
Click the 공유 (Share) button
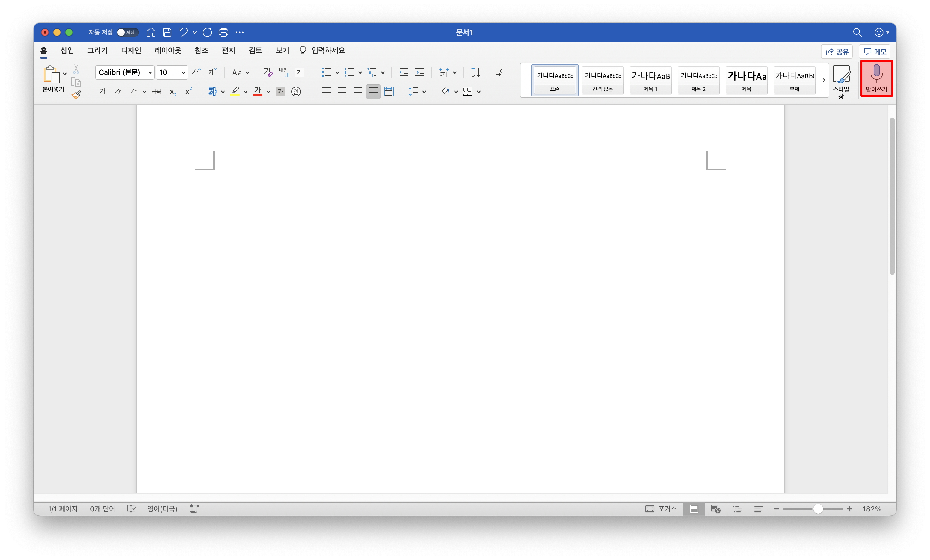click(837, 52)
